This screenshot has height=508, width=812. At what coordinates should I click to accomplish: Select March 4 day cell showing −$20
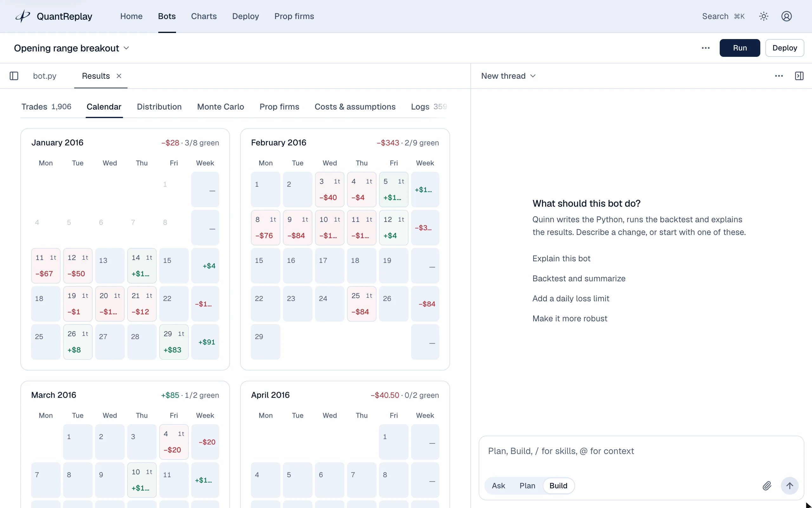(174, 442)
